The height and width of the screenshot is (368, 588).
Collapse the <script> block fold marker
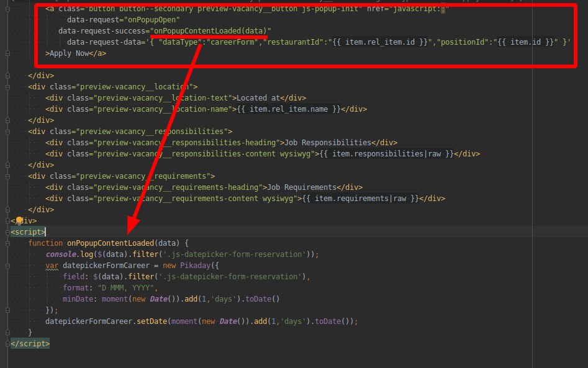tap(7, 232)
